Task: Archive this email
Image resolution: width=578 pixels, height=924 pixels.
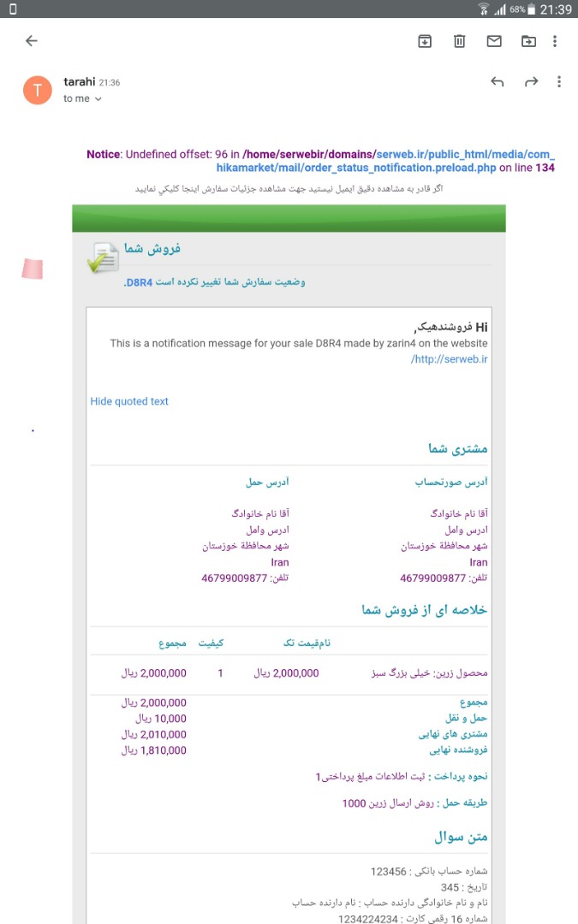Action: (x=425, y=41)
